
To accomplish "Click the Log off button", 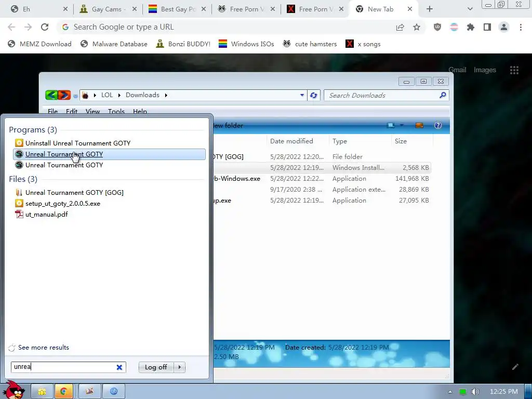I will [x=156, y=367].
